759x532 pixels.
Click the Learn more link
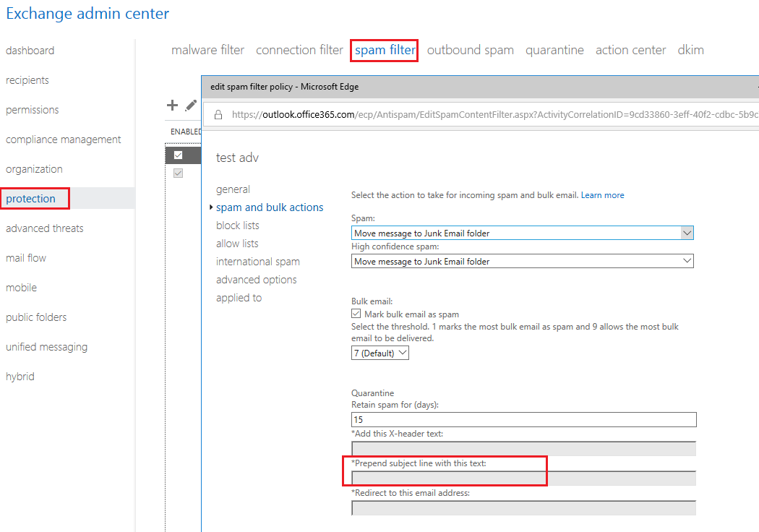coord(603,195)
